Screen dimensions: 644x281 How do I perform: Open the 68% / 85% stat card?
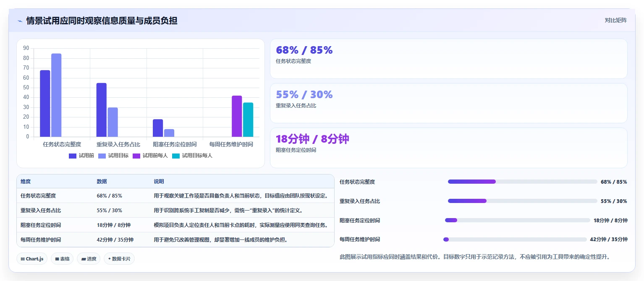click(x=448, y=59)
